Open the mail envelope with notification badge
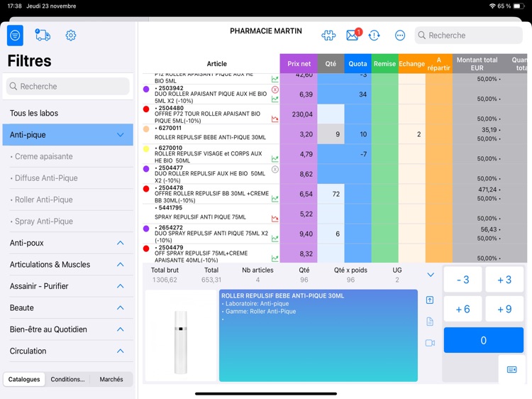The height and width of the screenshot is (399, 532). click(x=353, y=34)
